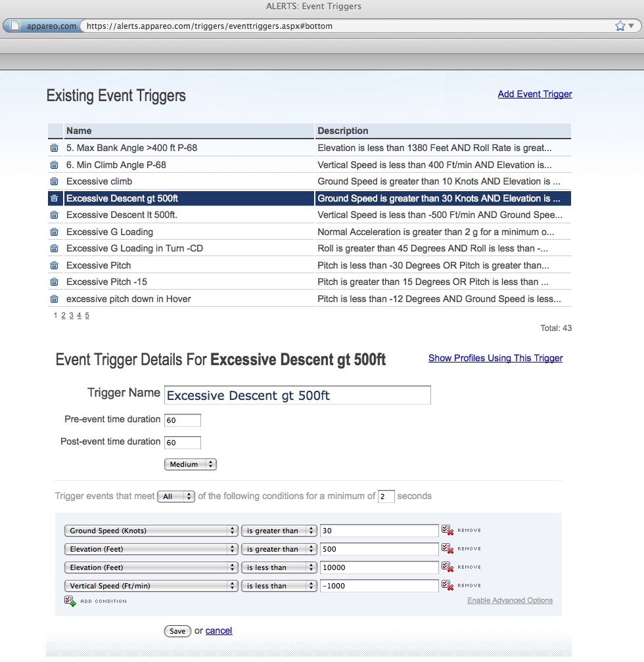644x662 pixels.
Task: Open the Add Event Trigger link
Action: tap(534, 94)
